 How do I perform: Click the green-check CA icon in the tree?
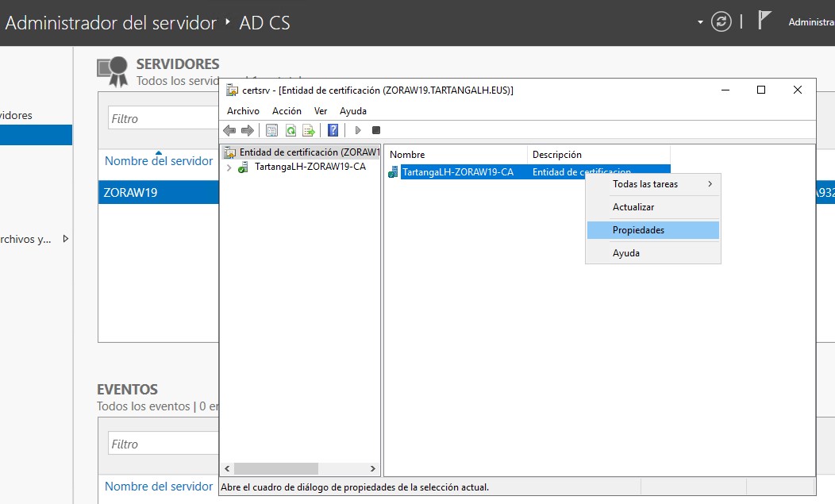(x=243, y=167)
